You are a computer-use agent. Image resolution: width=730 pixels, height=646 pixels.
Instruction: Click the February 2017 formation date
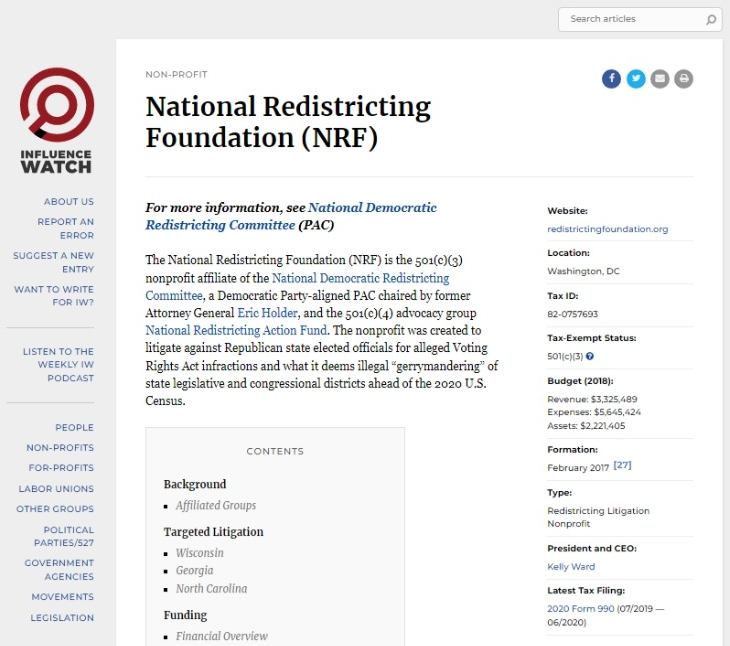tap(578, 468)
